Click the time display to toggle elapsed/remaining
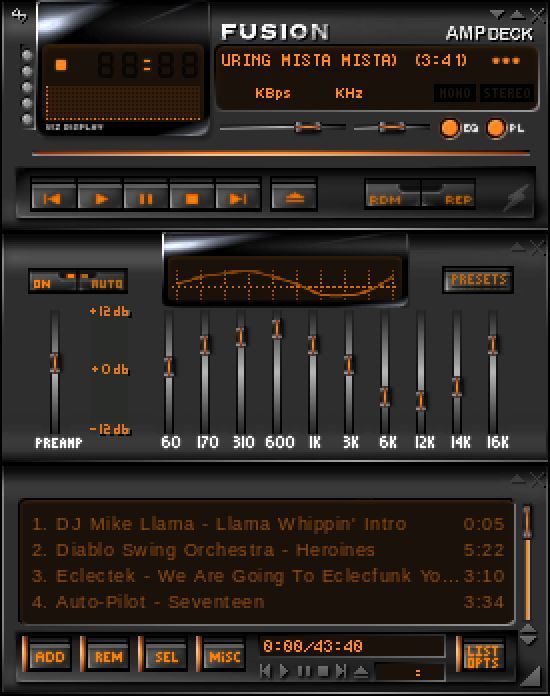Image resolution: width=550 pixels, height=696 pixels. [x=147, y=65]
